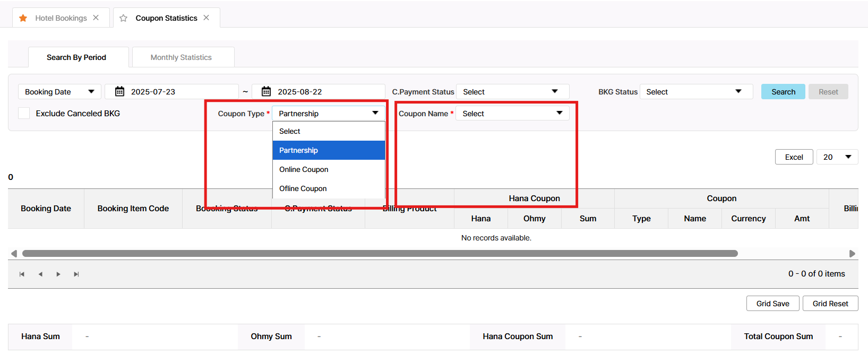The height and width of the screenshot is (354, 868).
Task: Go to the previous results page
Action: point(40,274)
